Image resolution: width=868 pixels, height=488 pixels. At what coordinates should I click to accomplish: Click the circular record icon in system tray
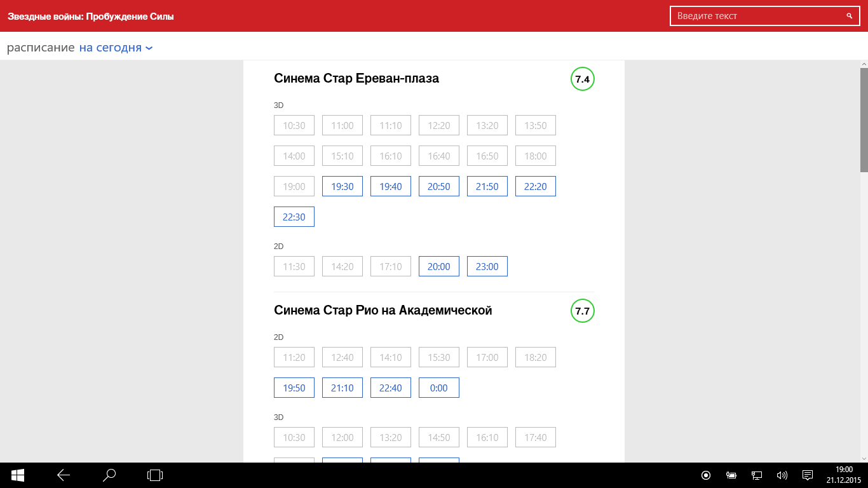(706, 475)
